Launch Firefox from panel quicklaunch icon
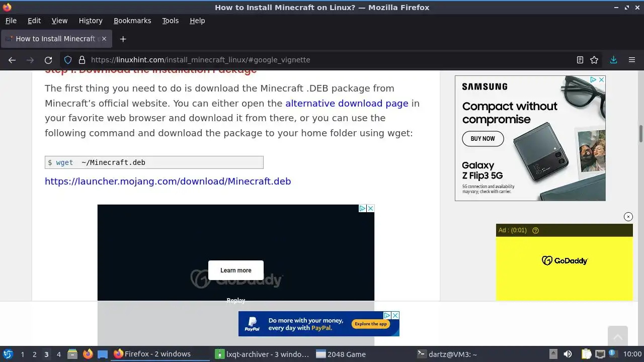The height and width of the screenshot is (362, 644). (88, 354)
